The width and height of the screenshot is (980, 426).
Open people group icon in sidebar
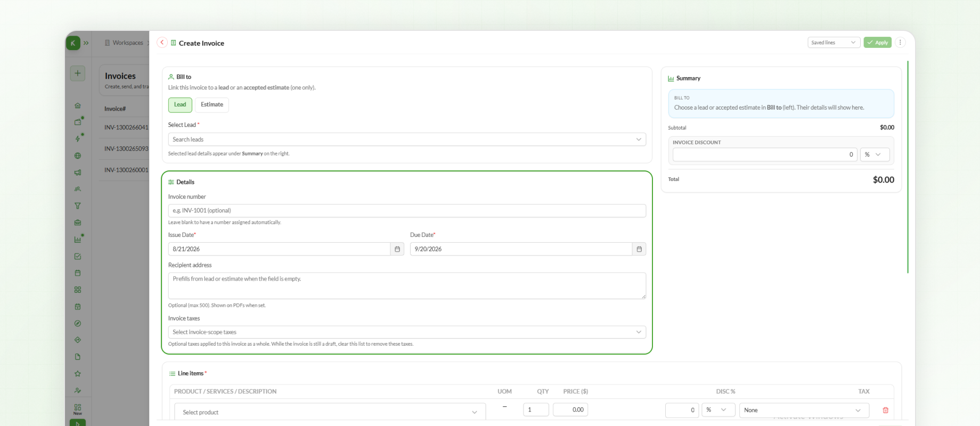coord(78,189)
